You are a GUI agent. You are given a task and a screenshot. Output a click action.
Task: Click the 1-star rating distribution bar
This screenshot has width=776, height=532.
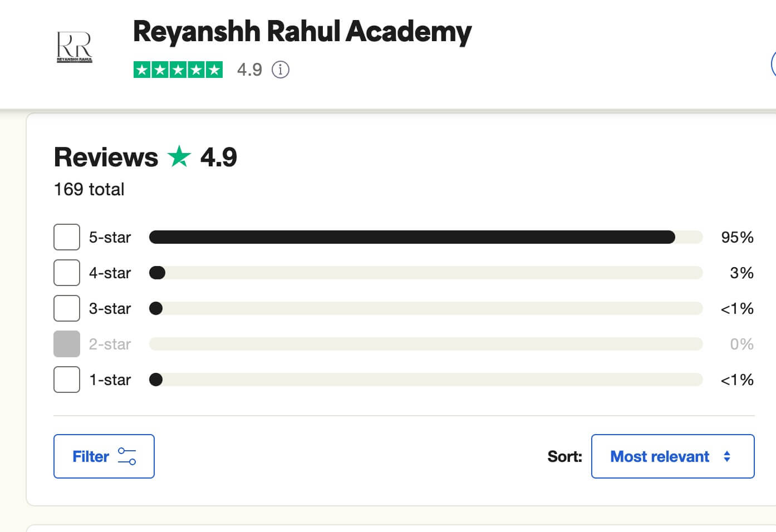point(425,380)
